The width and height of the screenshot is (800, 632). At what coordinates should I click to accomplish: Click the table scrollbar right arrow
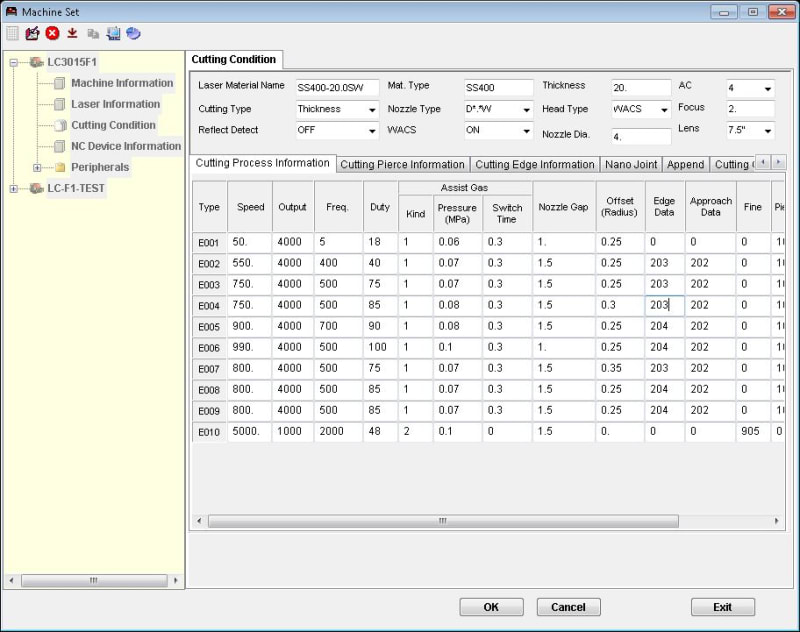(x=777, y=521)
